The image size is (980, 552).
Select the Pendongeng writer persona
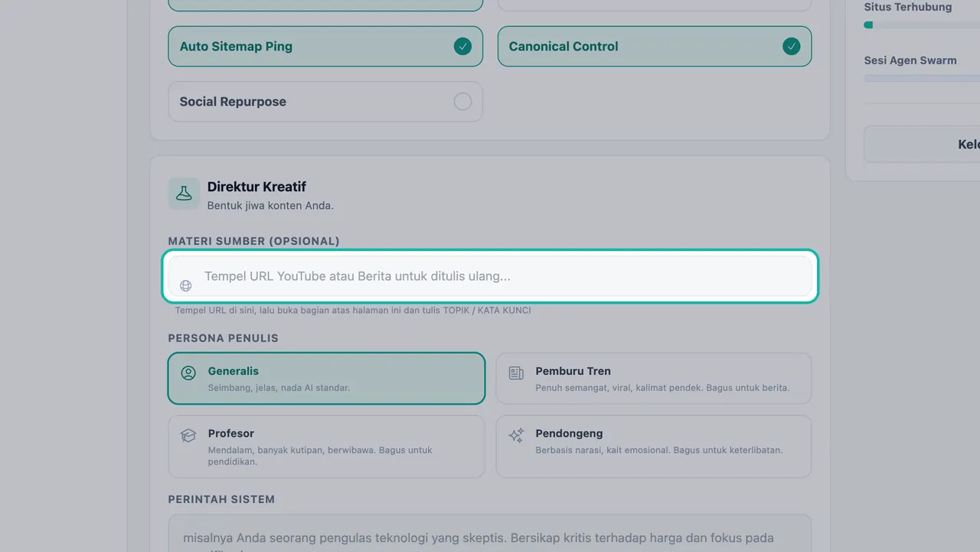(x=654, y=446)
